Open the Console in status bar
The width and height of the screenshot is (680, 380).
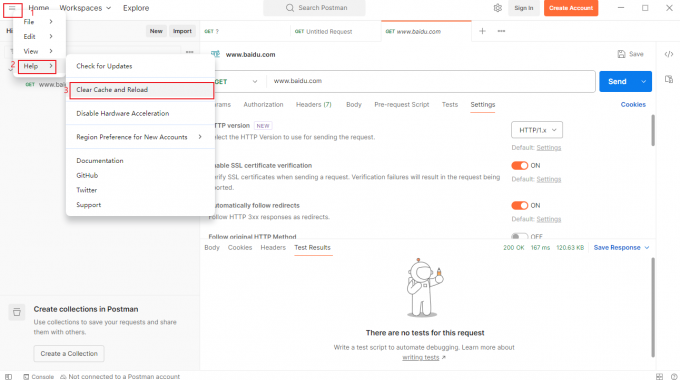39,377
